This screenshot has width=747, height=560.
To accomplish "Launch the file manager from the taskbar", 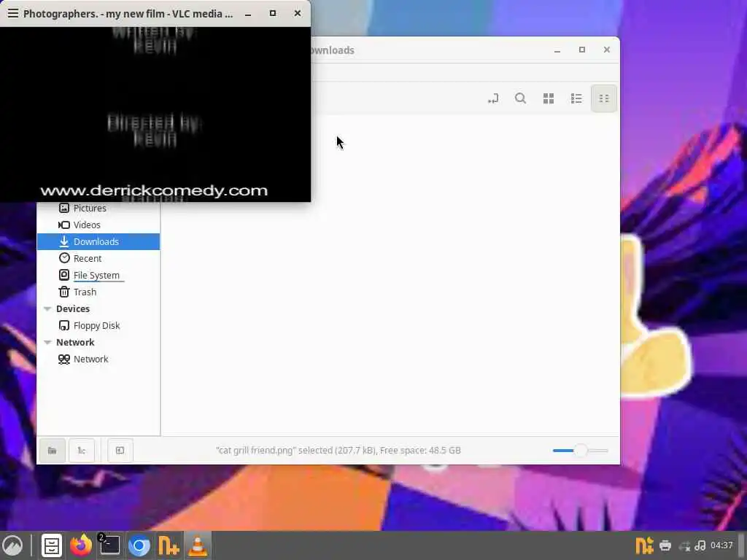I will tap(52, 545).
